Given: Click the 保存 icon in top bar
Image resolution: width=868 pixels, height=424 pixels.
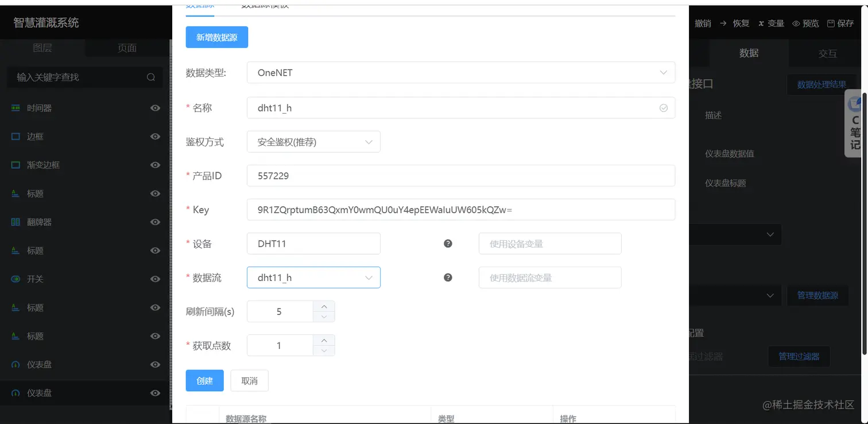Looking at the screenshot, I should coord(831,24).
